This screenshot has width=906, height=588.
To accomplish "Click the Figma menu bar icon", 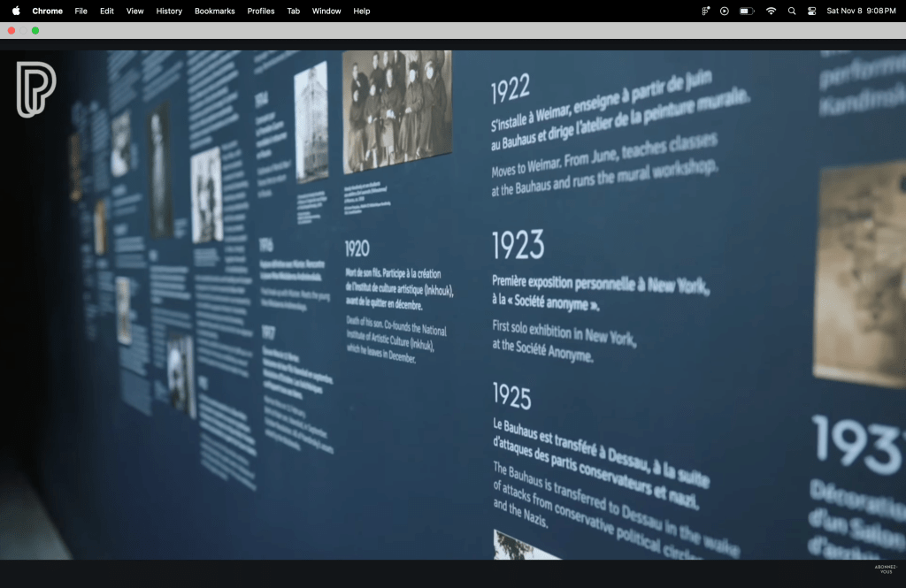I will (706, 11).
